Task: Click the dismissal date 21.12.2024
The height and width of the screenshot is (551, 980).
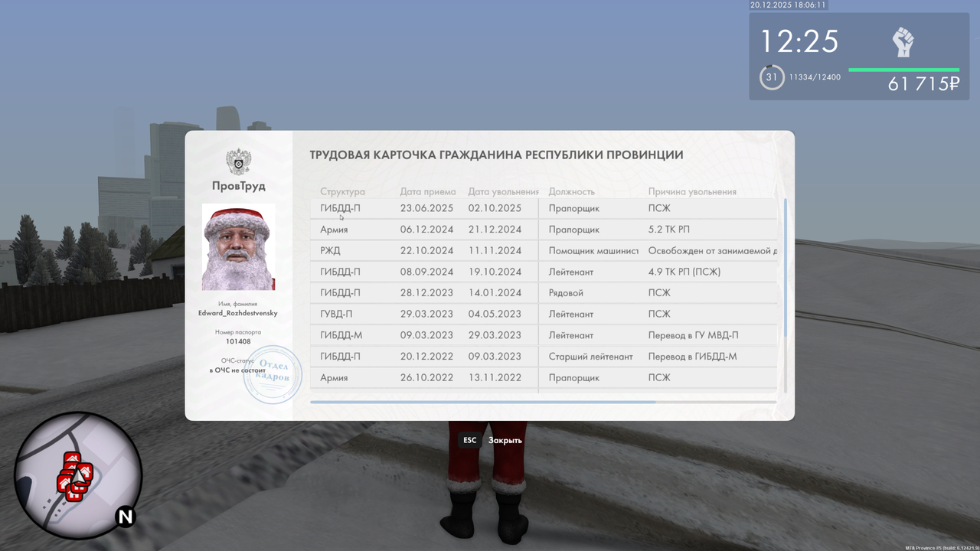Action: pyautogui.click(x=495, y=230)
